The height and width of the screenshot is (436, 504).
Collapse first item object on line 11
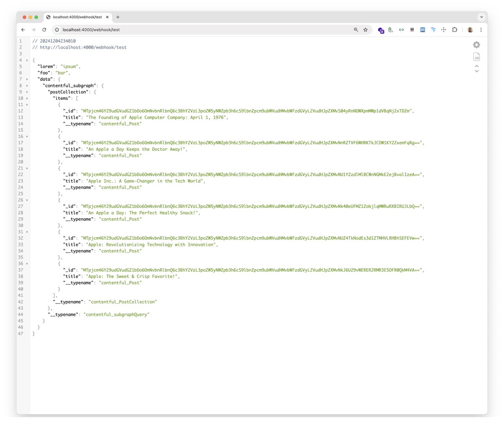27,105
